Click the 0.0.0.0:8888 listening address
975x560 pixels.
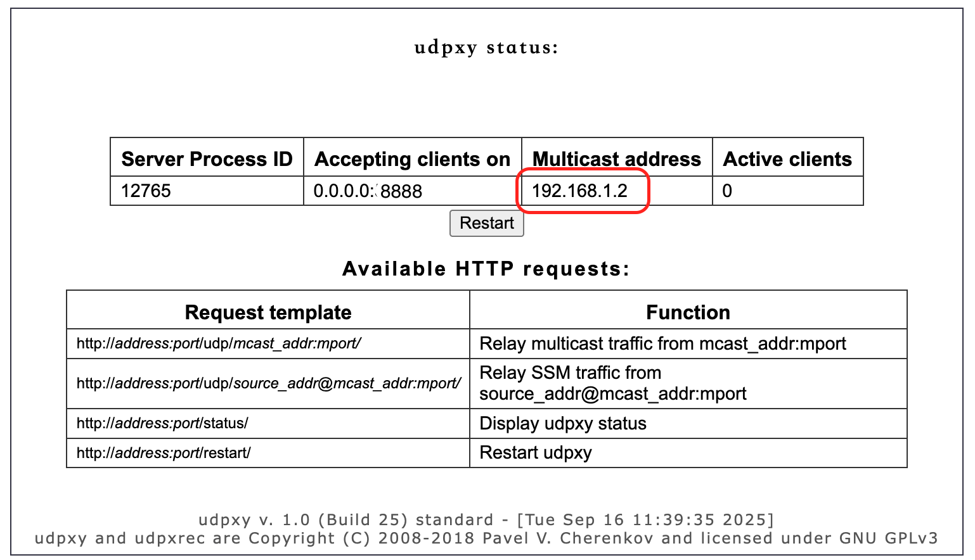[368, 191]
